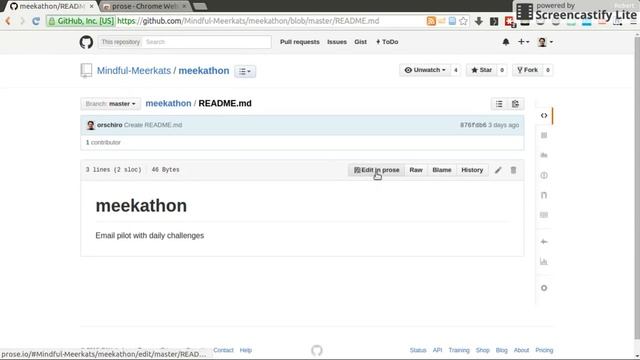
Task: Open the footer Help link
Action: point(246,350)
